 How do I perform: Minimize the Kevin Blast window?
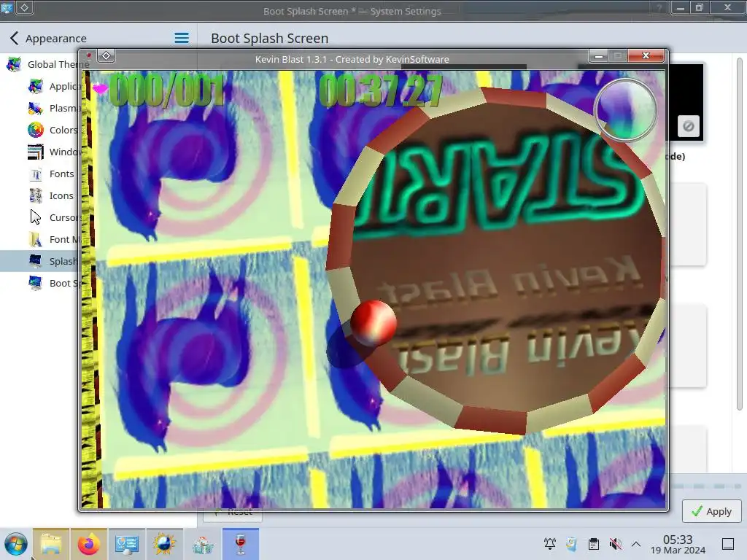598,56
